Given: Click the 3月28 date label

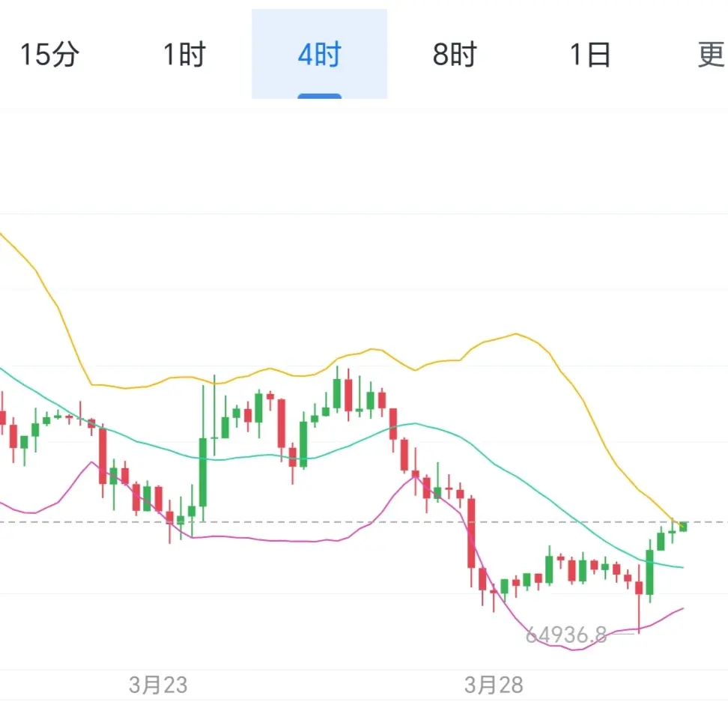Looking at the screenshot, I should 494,684.
